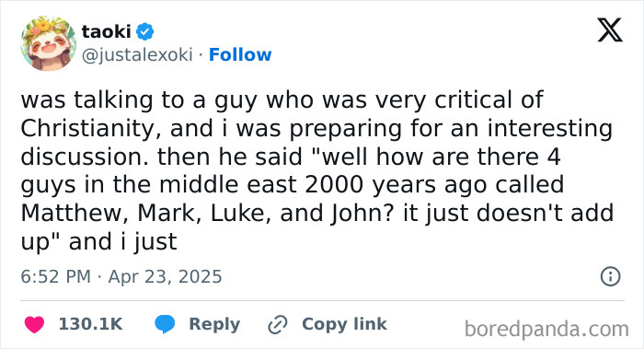Open taoki's sloth profile avatar
The height and width of the screenshot is (349, 644).
point(49,43)
